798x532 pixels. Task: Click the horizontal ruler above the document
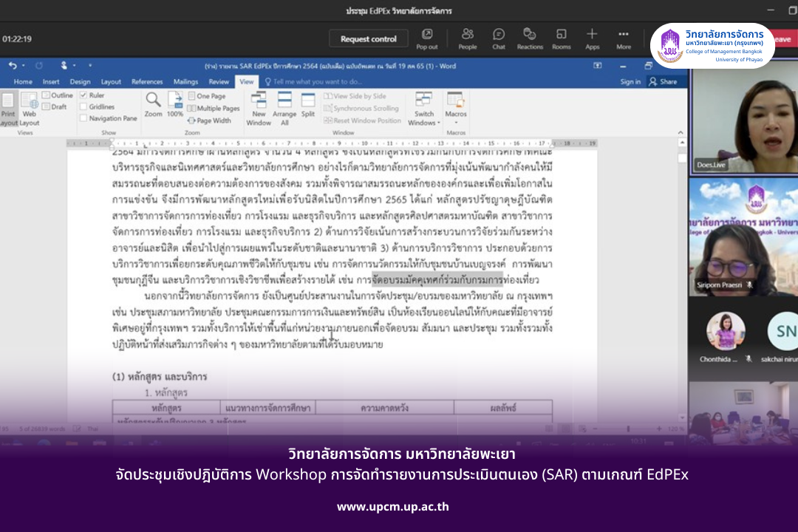[x=331, y=143]
